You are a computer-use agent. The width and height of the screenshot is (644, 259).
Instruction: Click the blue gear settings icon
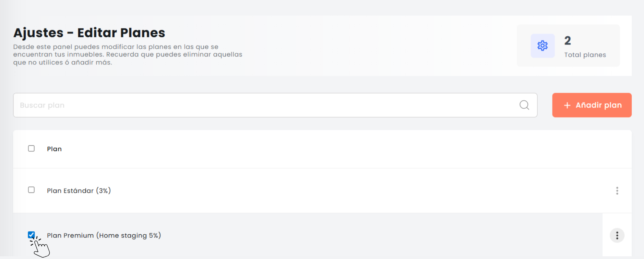(x=542, y=46)
